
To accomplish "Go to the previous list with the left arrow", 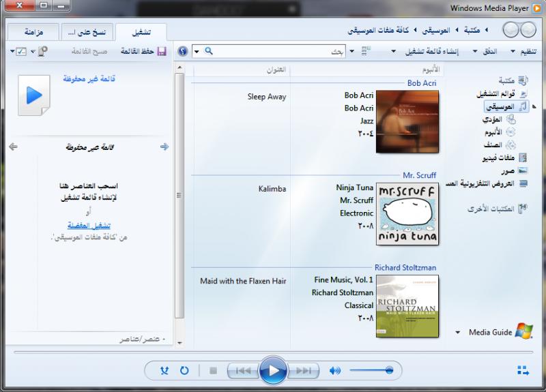I will [x=13, y=147].
